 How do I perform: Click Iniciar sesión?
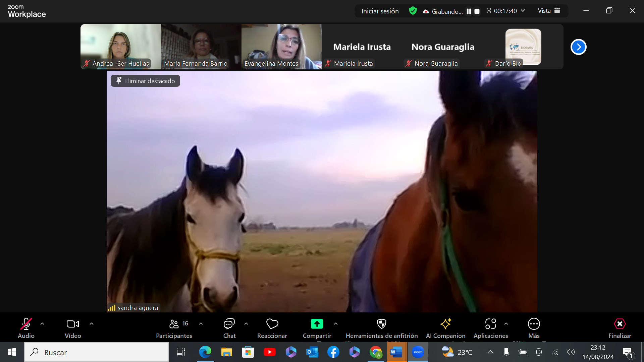380,11
